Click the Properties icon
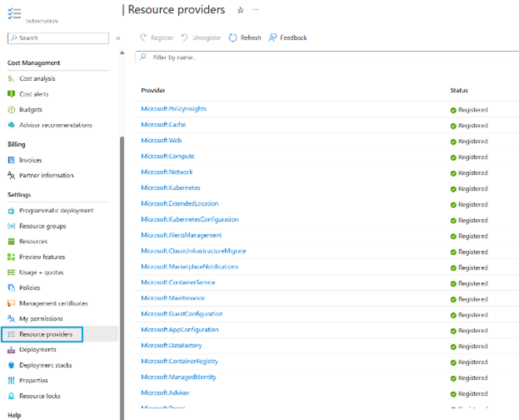The image size is (519, 420). 11,381
